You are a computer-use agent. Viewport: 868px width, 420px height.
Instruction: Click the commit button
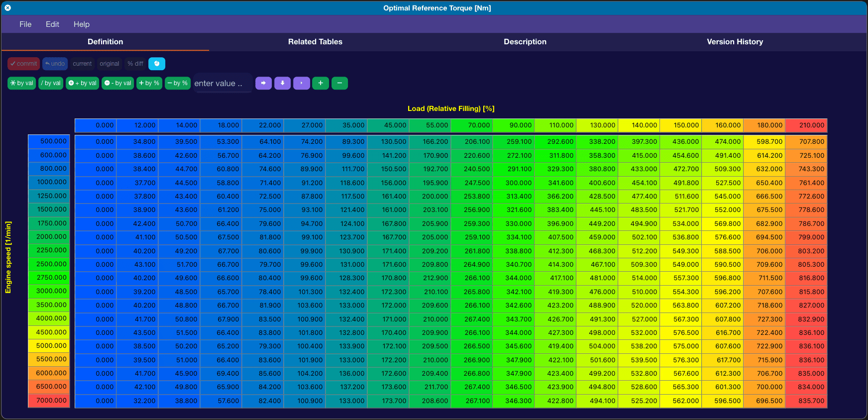click(x=23, y=64)
